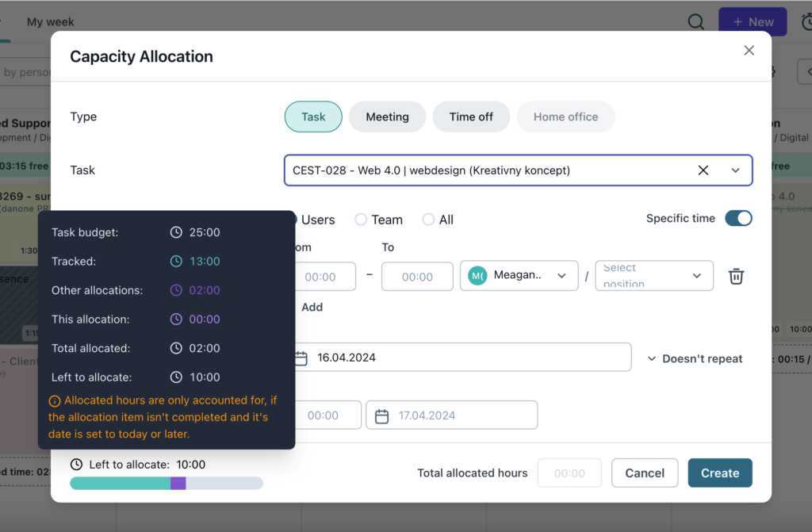Click green clock icon next to Tracked

[176, 261]
